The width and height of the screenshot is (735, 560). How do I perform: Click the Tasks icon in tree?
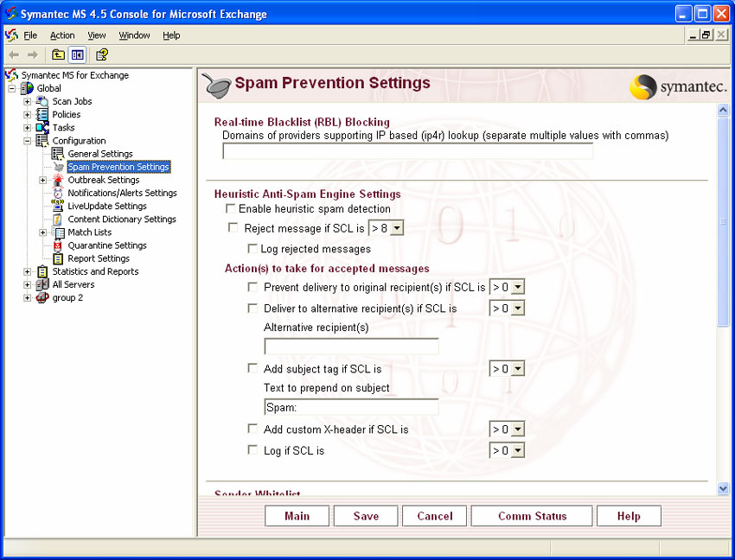[42, 127]
